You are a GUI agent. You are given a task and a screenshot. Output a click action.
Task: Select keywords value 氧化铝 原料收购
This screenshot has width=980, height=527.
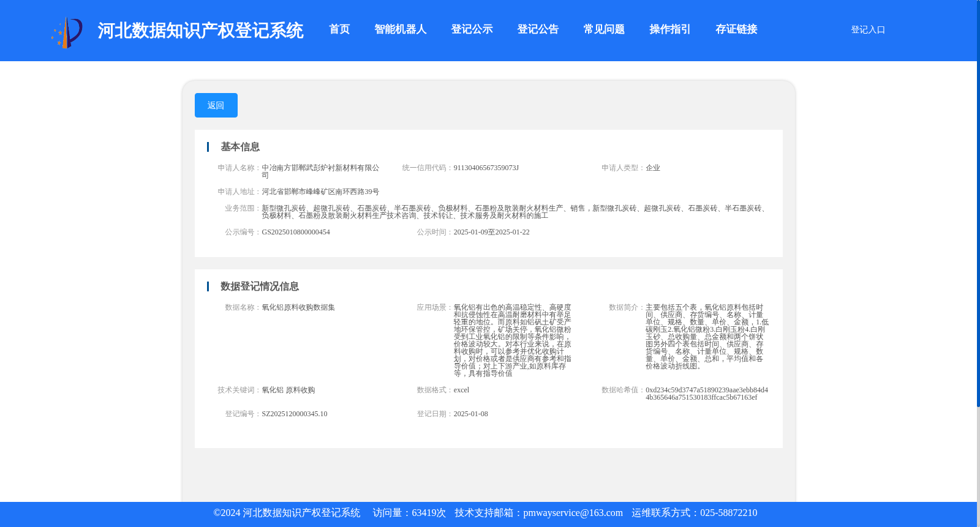[288, 390]
